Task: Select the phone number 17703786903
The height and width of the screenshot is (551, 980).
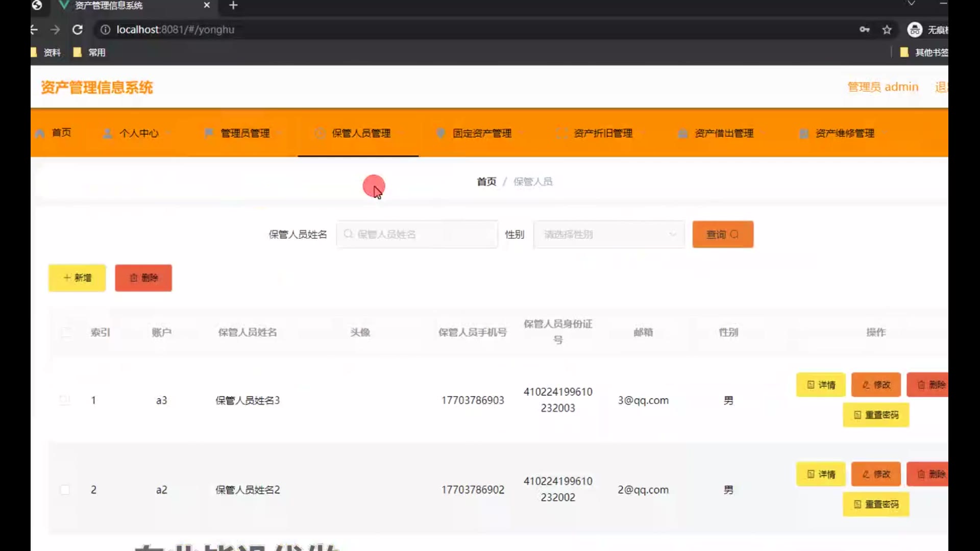Action: tap(473, 400)
